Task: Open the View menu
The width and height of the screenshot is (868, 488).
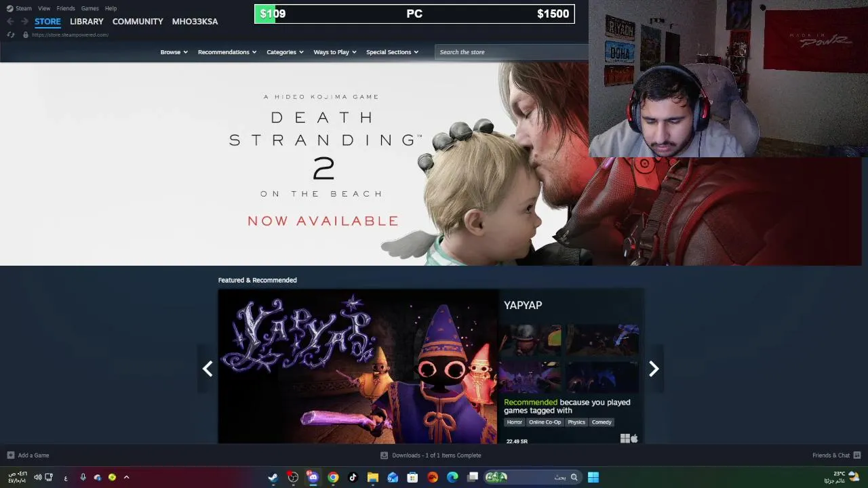Action: [44, 8]
